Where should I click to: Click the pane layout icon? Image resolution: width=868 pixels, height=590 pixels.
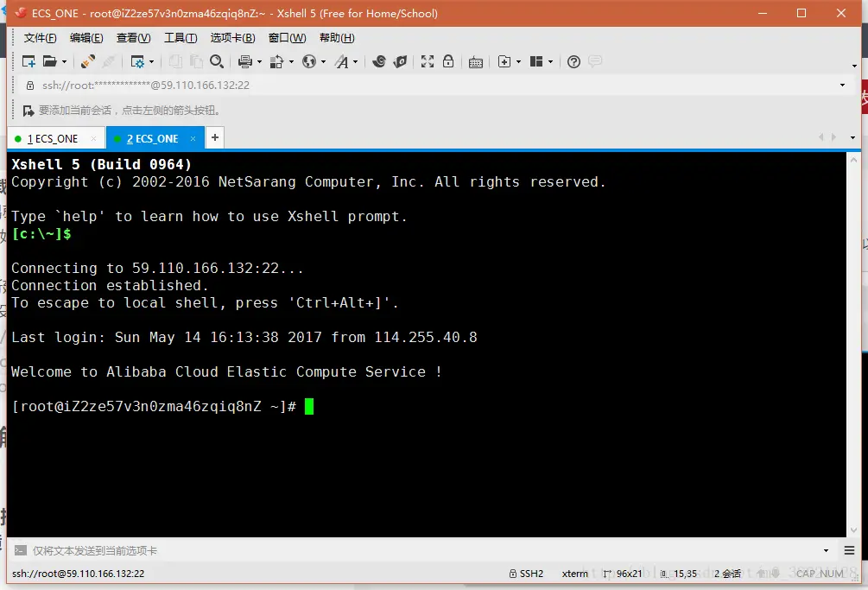coord(535,61)
